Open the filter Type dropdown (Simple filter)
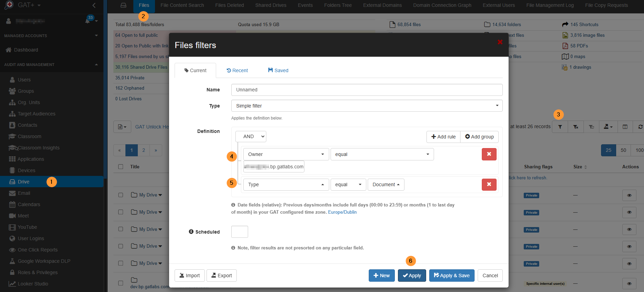 tap(367, 106)
